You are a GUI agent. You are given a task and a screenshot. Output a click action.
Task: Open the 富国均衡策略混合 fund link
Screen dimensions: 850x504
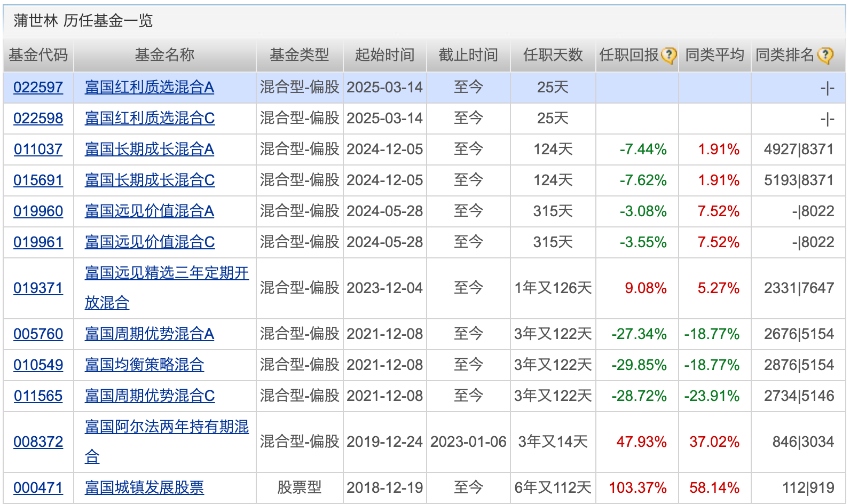(x=144, y=365)
